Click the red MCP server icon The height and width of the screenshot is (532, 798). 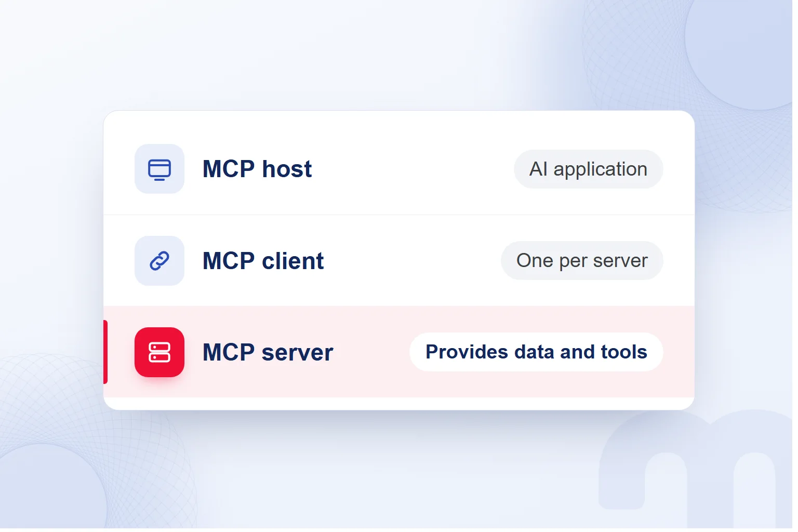(159, 352)
